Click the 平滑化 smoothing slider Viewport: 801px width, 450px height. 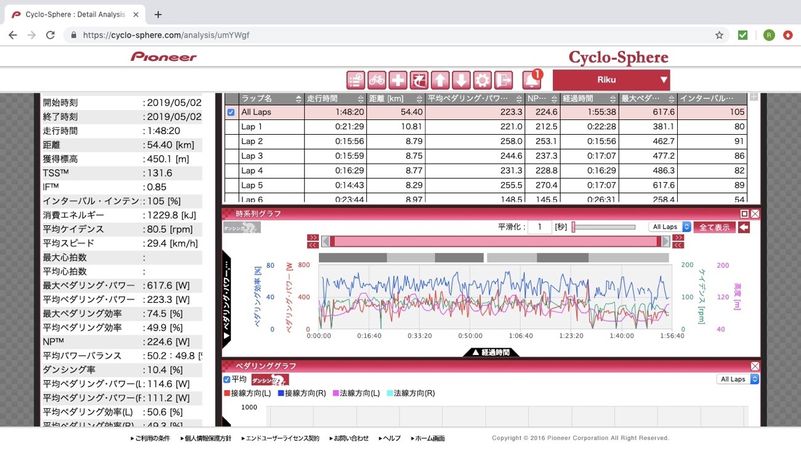pyautogui.click(x=603, y=227)
